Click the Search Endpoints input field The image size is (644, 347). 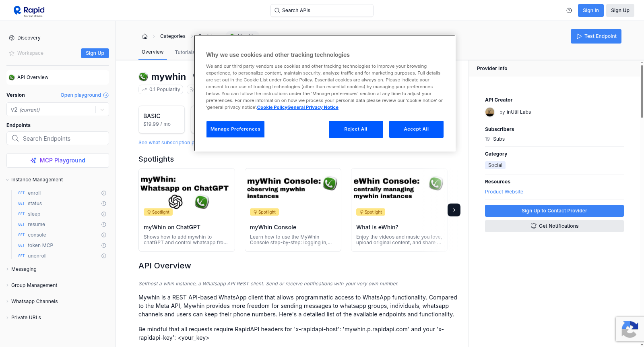(x=58, y=138)
